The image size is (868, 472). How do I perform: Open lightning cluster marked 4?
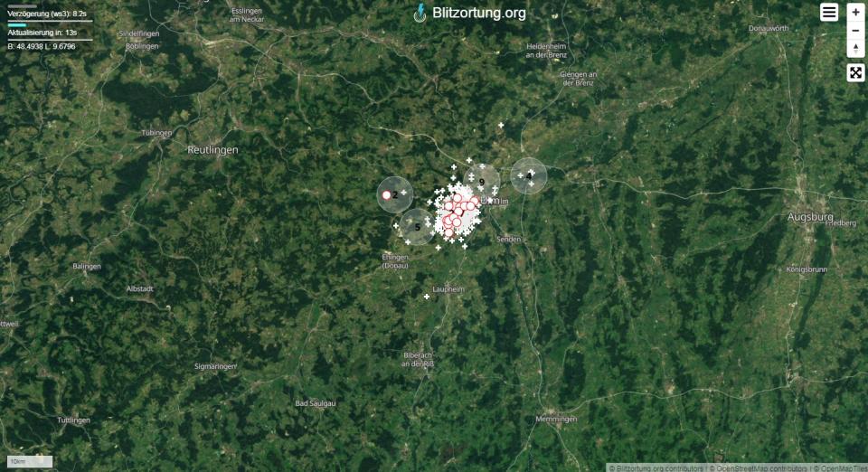[x=529, y=175]
